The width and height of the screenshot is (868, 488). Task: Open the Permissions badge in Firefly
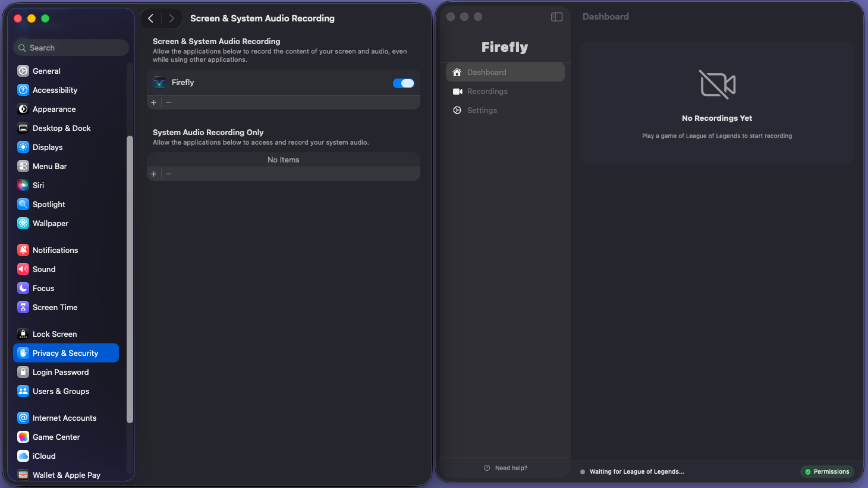click(827, 471)
